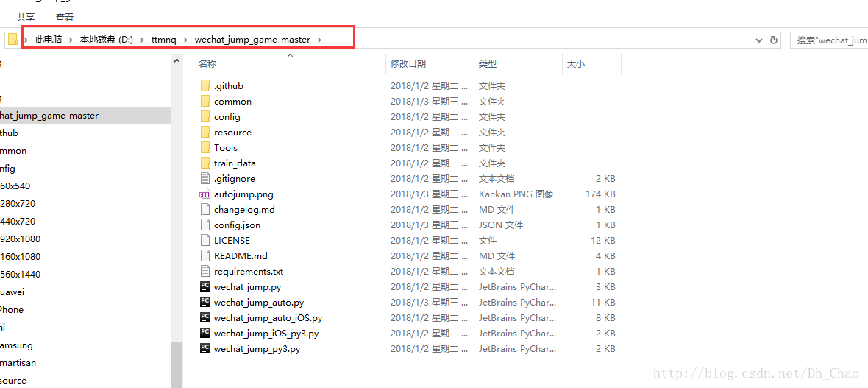Select the 1280x720 folder in navigation tree

coord(17,203)
